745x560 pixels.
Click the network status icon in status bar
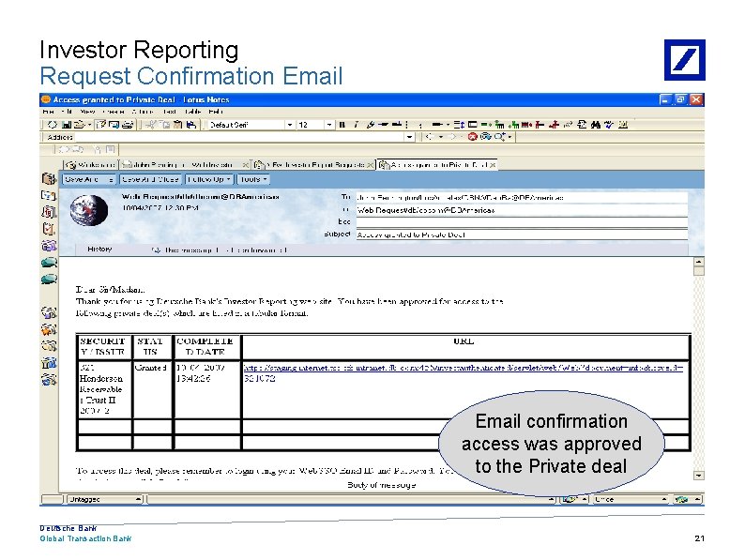point(682,499)
